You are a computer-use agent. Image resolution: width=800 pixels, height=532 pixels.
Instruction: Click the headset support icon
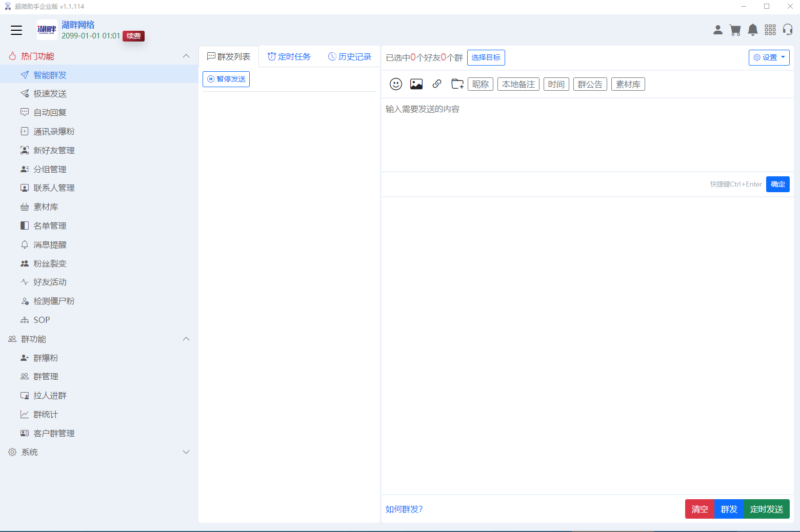788,30
